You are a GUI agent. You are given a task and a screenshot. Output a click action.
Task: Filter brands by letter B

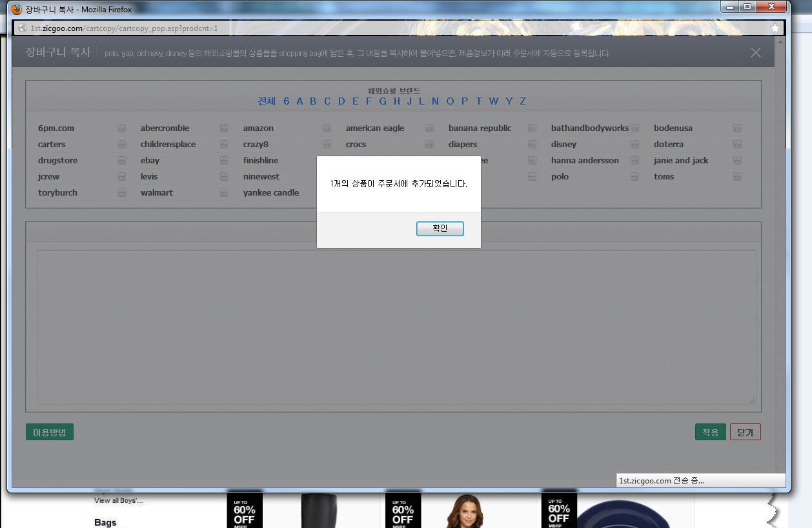click(x=313, y=101)
